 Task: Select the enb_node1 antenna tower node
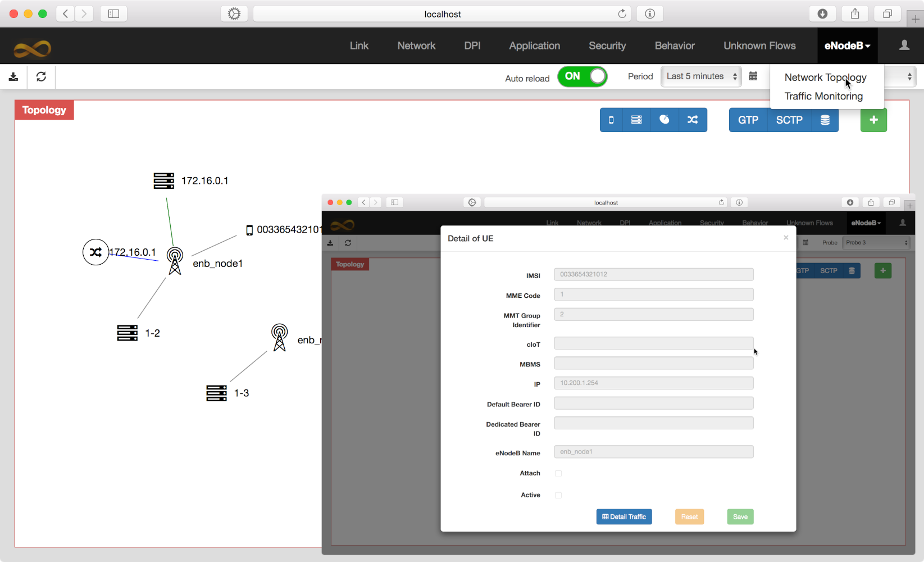[175, 261]
